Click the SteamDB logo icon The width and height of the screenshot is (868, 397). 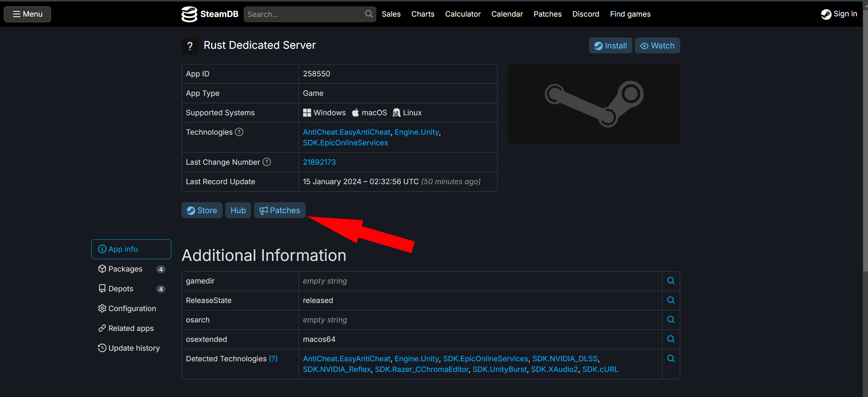tap(189, 14)
